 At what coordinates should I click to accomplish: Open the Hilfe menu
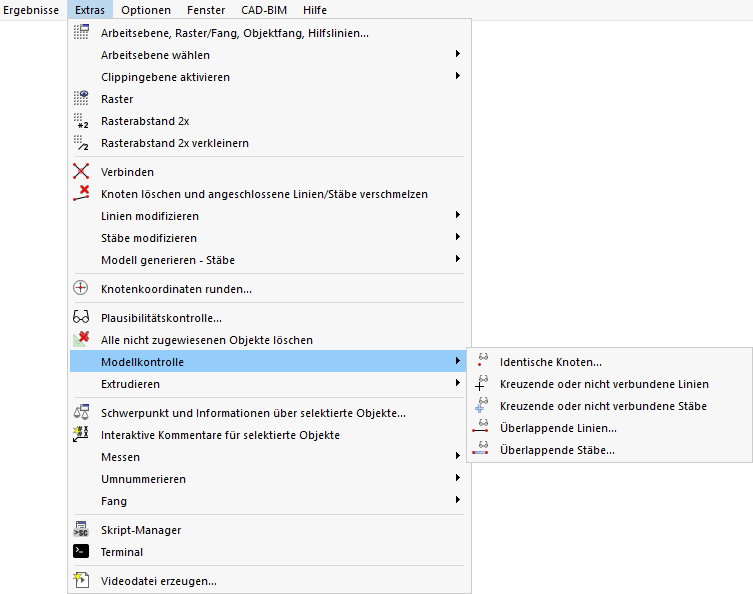(x=315, y=10)
